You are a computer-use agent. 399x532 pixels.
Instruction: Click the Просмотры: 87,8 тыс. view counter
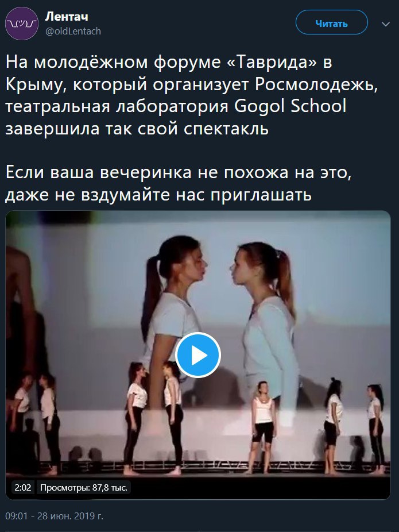[x=83, y=488]
